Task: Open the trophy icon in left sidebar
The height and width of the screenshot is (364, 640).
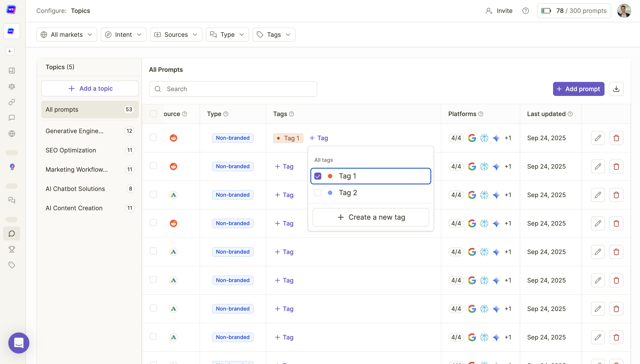Action: (12, 249)
